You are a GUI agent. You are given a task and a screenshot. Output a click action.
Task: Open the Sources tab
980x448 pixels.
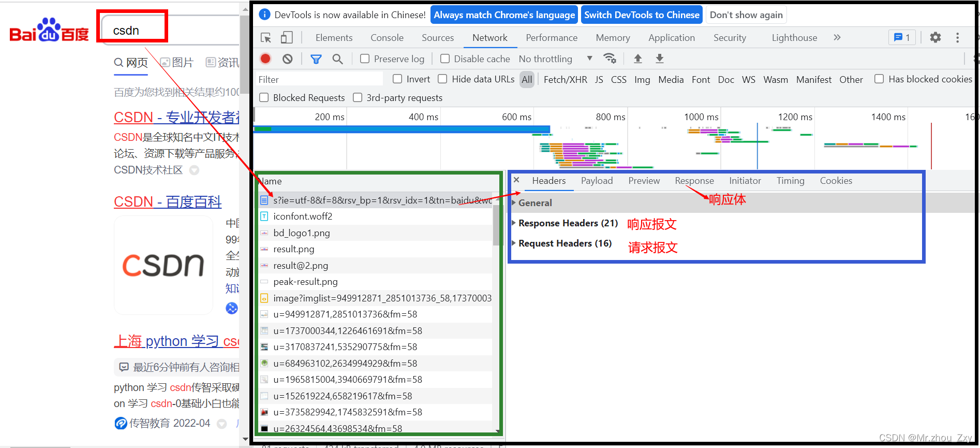[438, 37]
